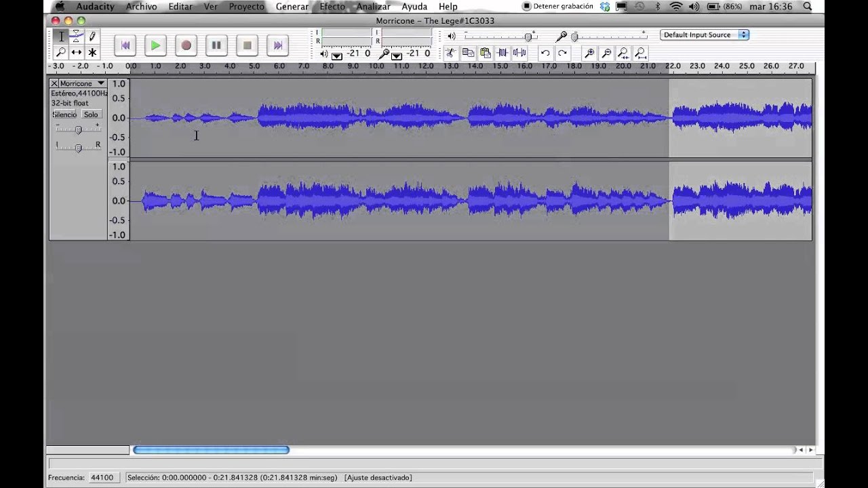This screenshot has height=488, width=868.
Task: Adjust the input level slider
Action: click(574, 37)
